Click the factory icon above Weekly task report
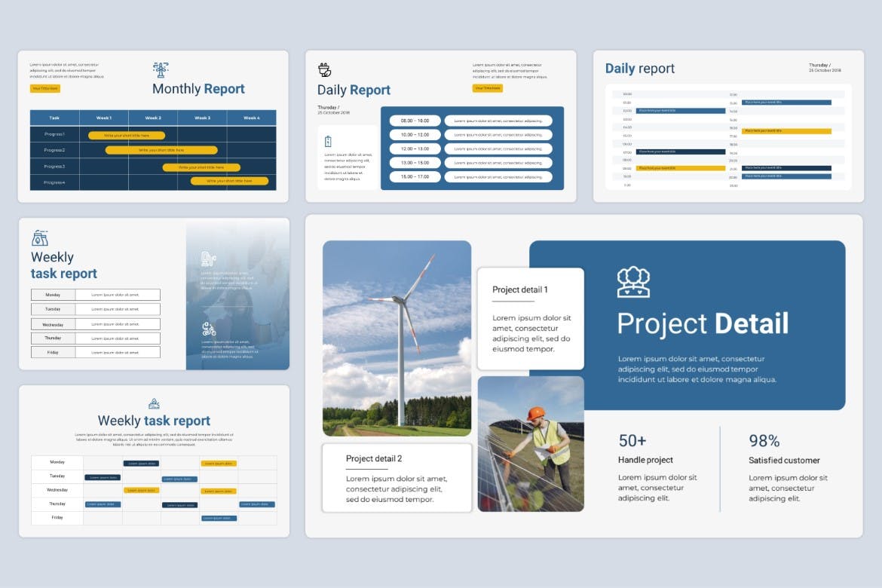Viewport: 882px width, 588px height. click(x=40, y=238)
